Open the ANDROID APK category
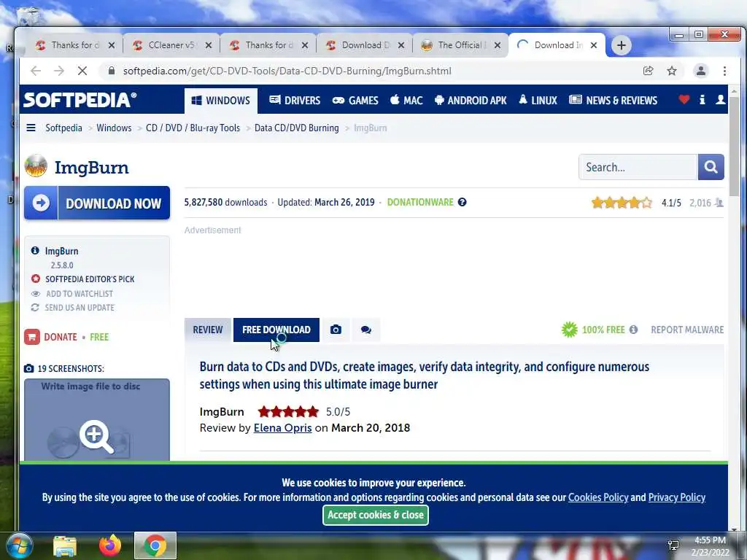 click(471, 101)
